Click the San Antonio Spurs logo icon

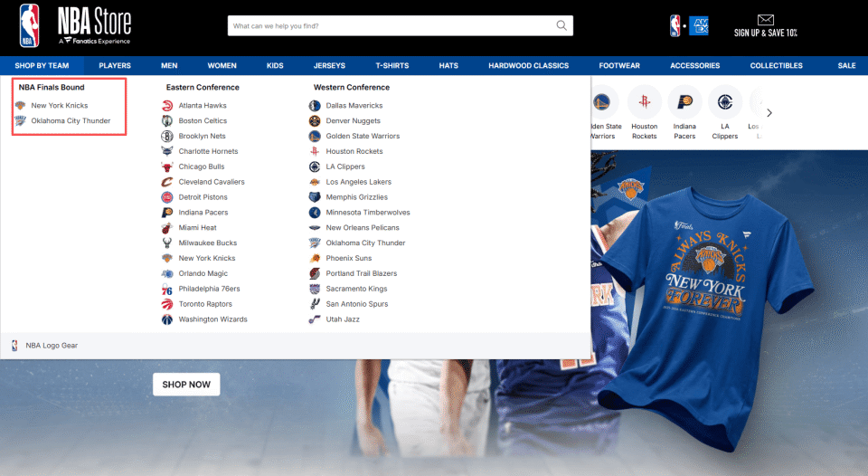315,304
